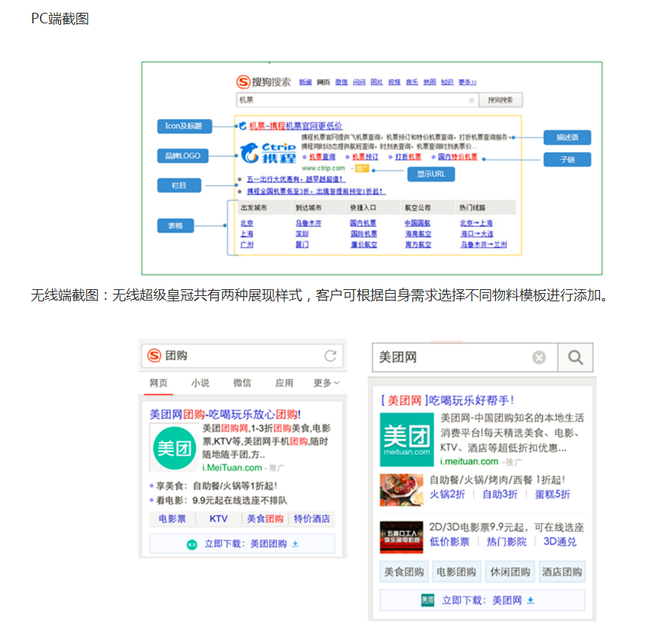Click the i.MeiTuan.com URL
The image size is (649, 644).
(x=232, y=468)
